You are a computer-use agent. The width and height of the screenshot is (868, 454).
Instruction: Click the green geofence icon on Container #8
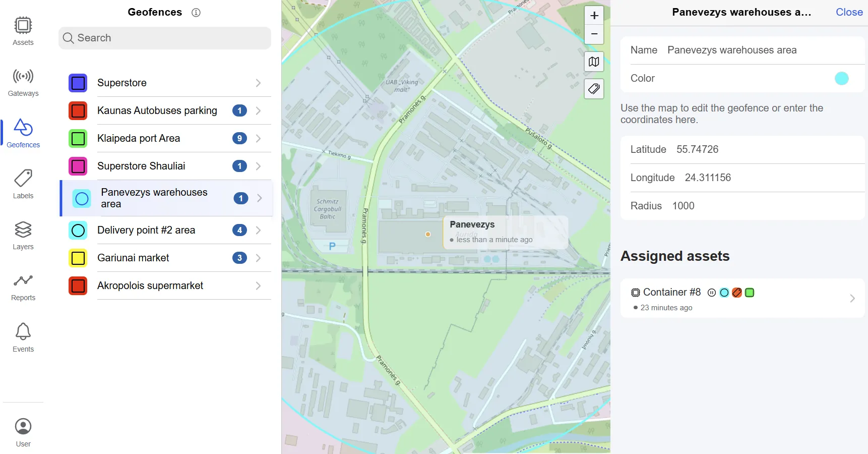tap(750, 293)
